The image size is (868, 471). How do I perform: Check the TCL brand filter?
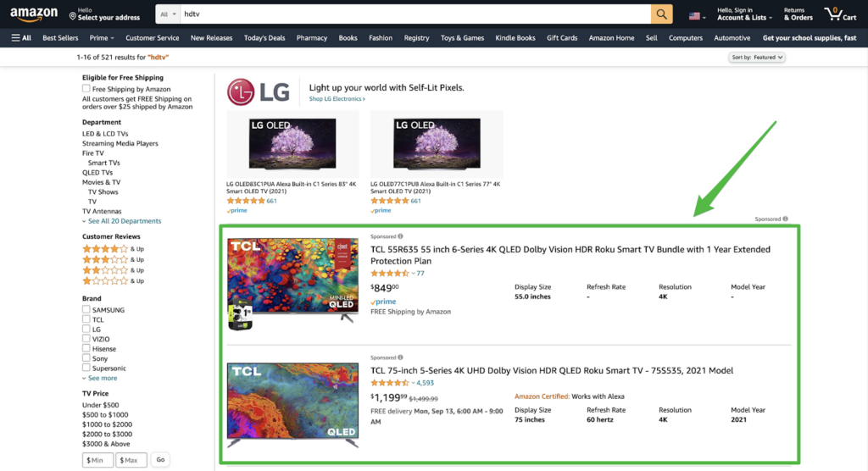(86, 319)
